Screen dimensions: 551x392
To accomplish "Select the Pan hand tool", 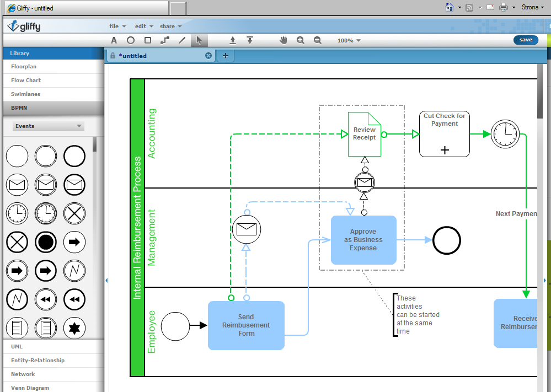I will pos(283,40).
